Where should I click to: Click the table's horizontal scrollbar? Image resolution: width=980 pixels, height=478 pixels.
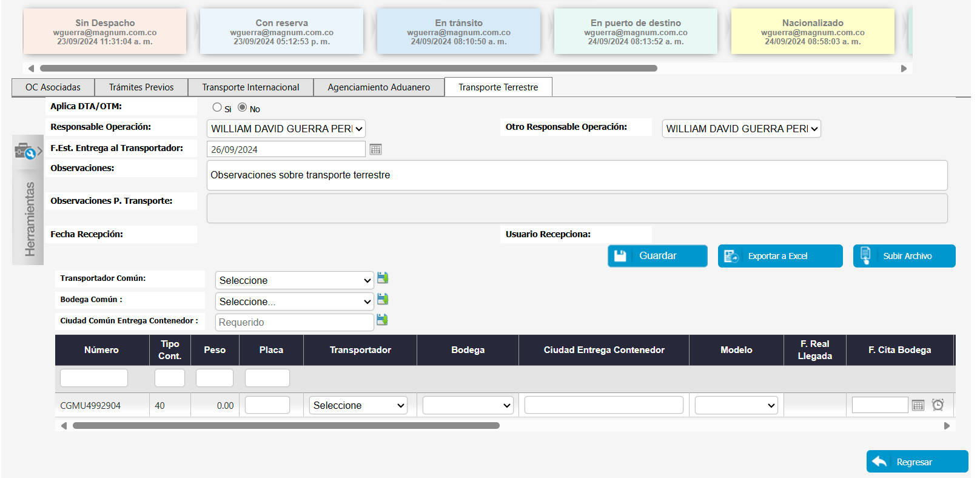[286, 426]
